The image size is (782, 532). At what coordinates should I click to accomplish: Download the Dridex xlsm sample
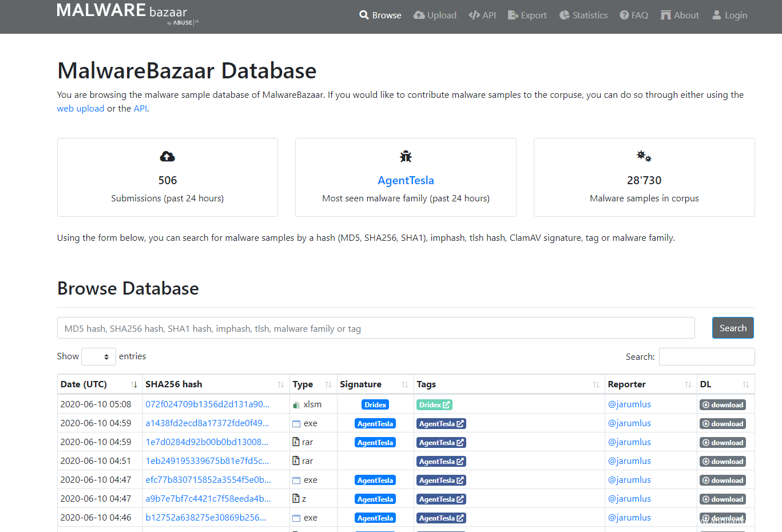(x=723, y=405)
